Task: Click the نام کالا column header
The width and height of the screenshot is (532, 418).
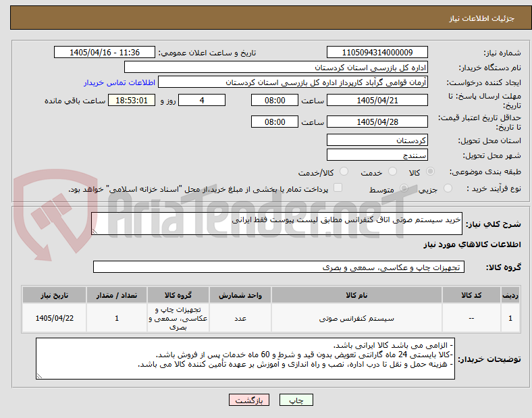Action: point(356,295)
